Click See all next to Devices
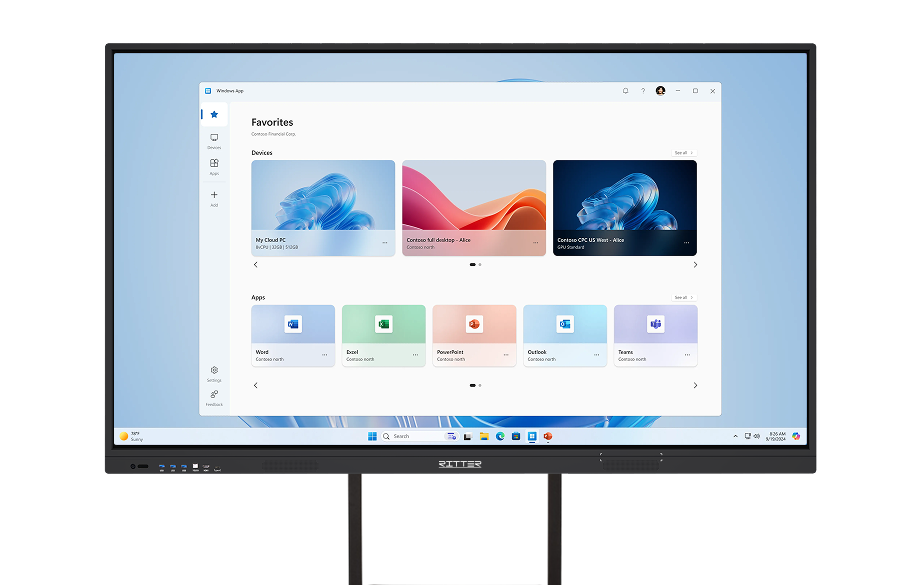The width and height of the screenshot is (920, 585). coord(683,153)
